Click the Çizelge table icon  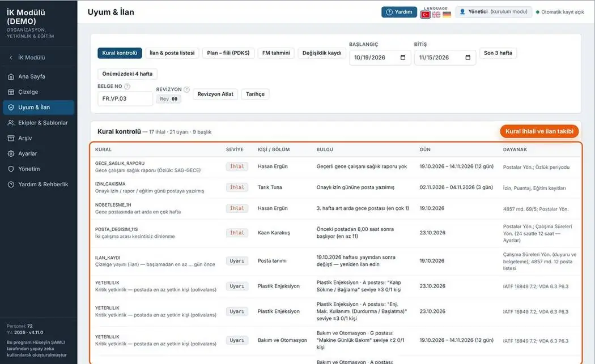pyautogui.click(x=11, y=92)
